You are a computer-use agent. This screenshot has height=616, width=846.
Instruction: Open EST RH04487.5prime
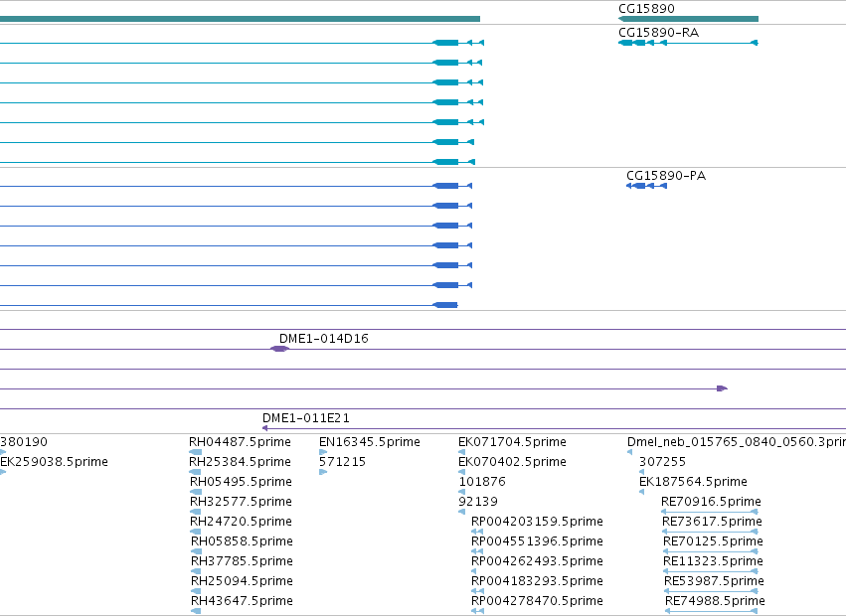[240, 442]
